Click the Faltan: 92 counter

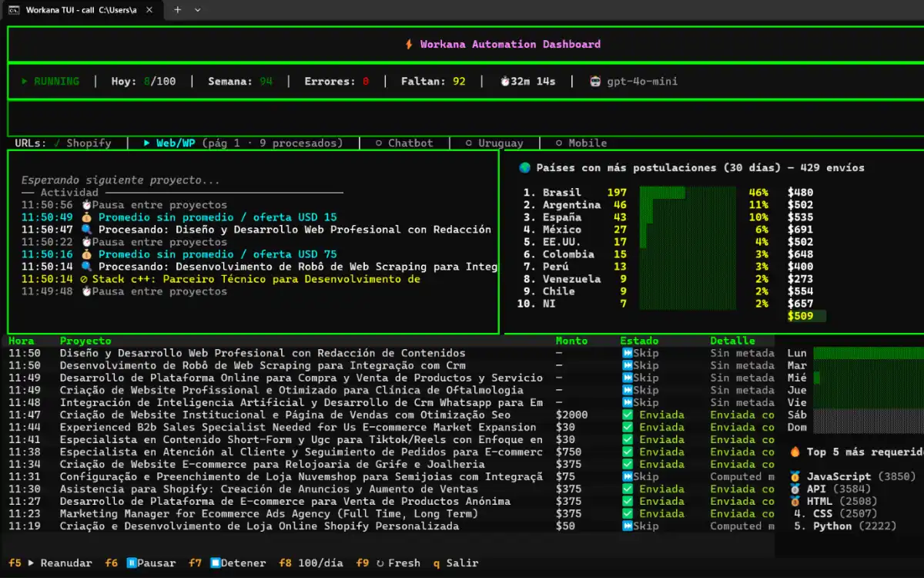click(x=433, y=82)
